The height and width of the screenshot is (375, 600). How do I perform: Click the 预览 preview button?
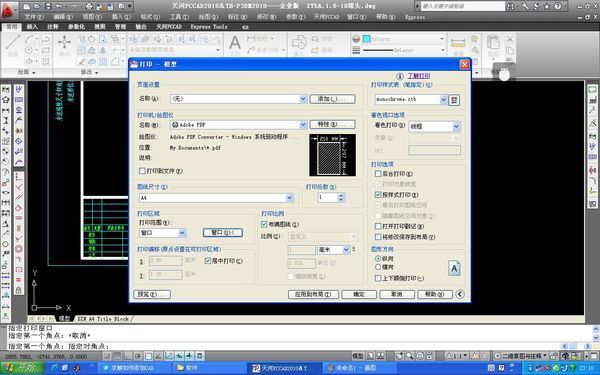[x=152, y=294]
